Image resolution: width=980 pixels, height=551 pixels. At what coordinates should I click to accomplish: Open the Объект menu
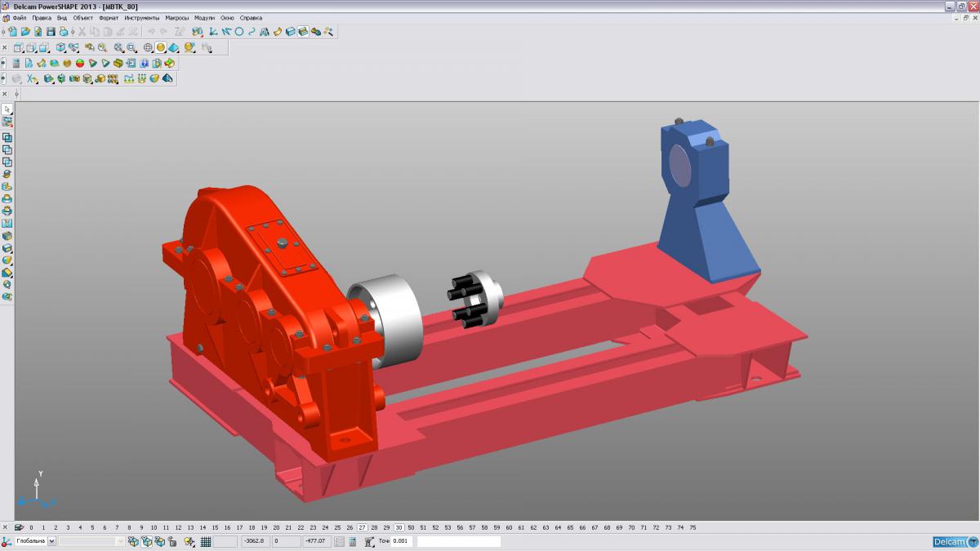pyautogui.click(x=83, y=17)
